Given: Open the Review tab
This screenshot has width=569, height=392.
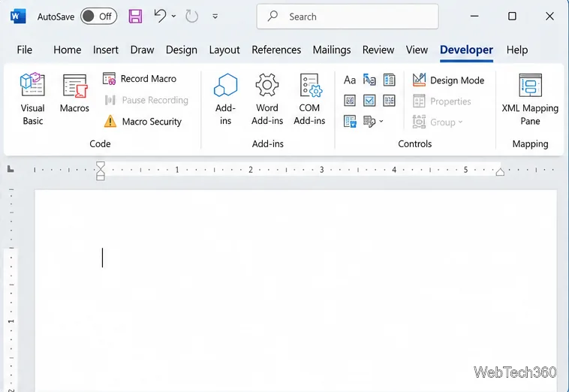Looking at the screenshot, I should [378, 50].
